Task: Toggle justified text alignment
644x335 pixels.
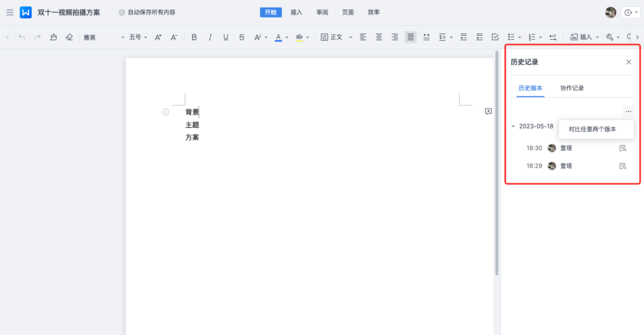Action: 411,37
